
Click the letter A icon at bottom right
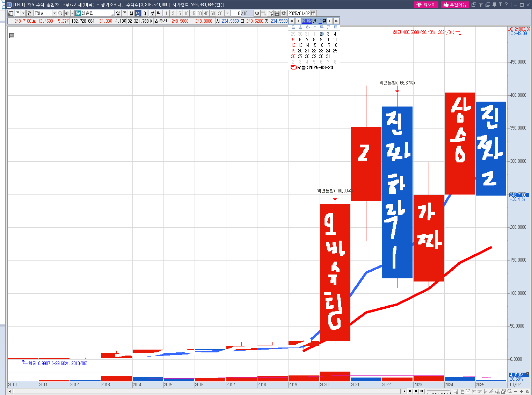(x=527, y=391)
